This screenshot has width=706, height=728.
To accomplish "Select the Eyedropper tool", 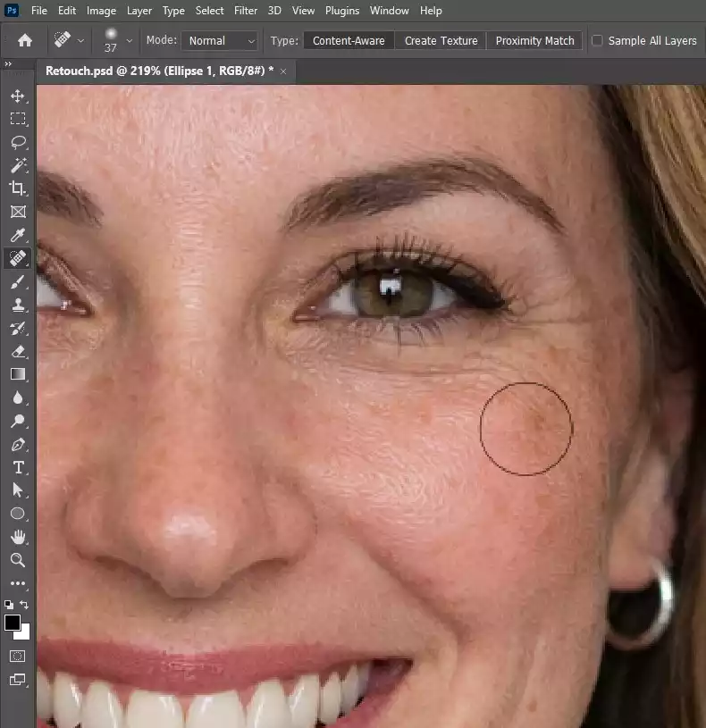I will point(18,235).
